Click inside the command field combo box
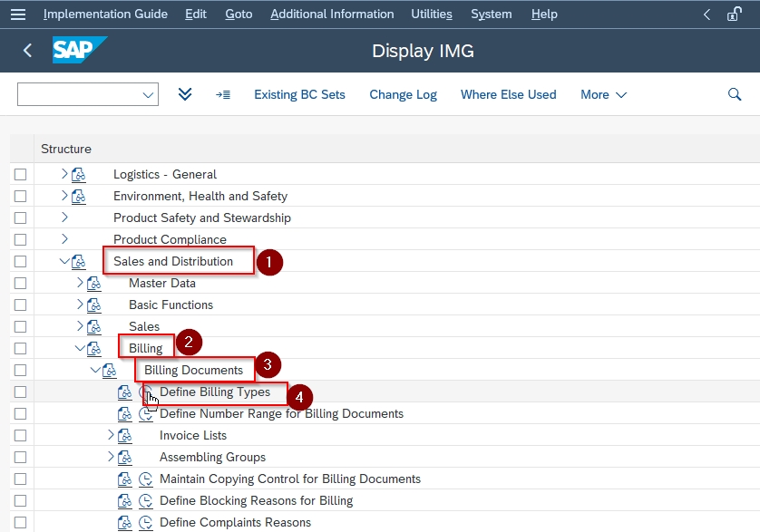The width and height of the screenshot is (760, 532). coord(82,94)
